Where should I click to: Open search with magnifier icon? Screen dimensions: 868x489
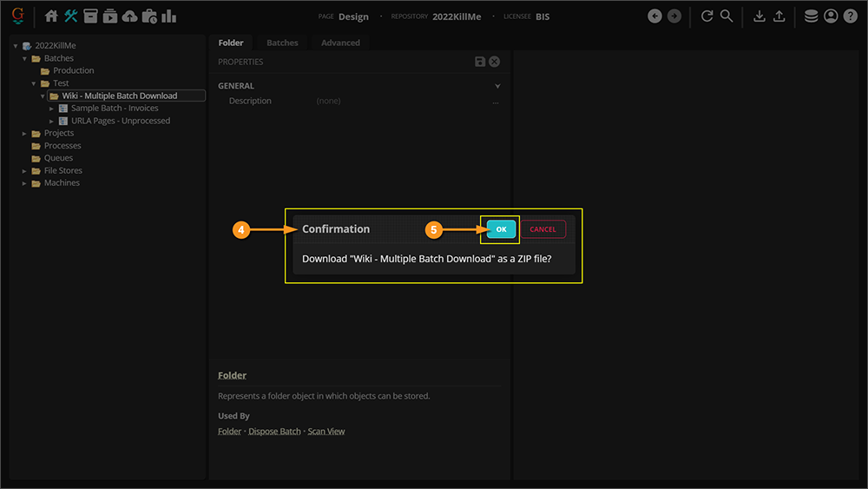[x=727, y=16]
